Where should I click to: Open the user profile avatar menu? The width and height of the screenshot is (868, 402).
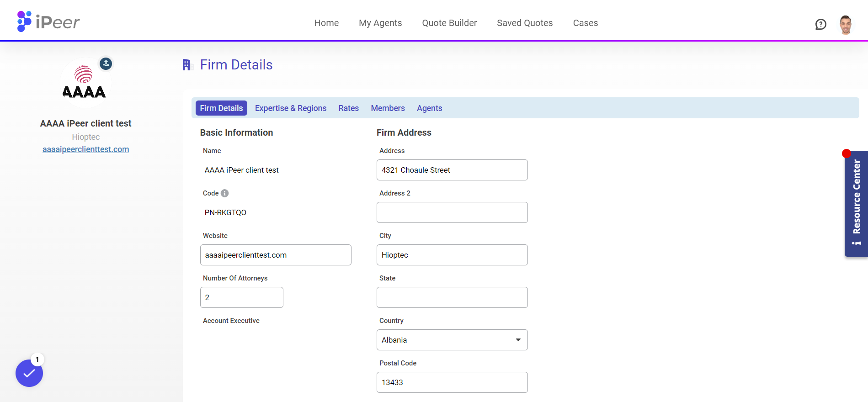[x=845, y=25]
